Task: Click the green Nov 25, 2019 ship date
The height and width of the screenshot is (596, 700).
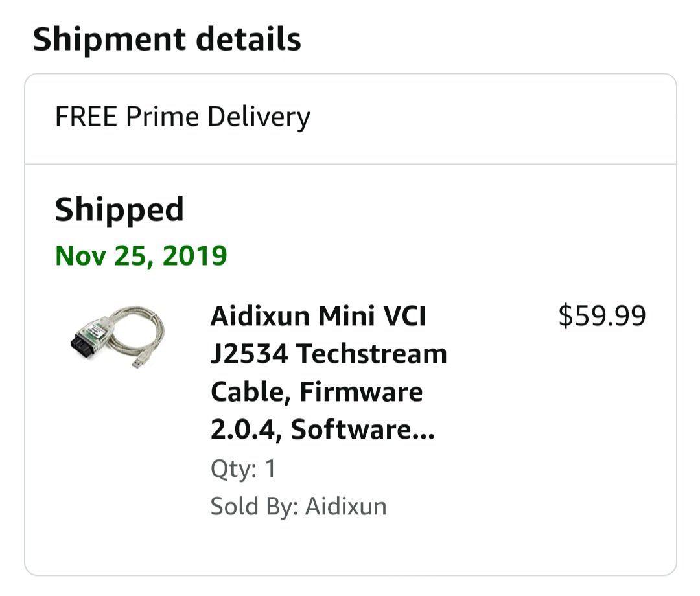Action: tap(141, 256)
